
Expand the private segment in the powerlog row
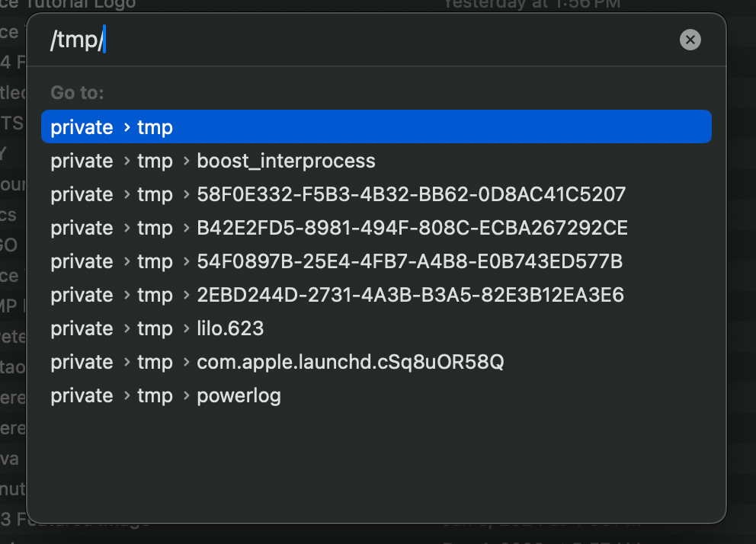coord(82,395)
